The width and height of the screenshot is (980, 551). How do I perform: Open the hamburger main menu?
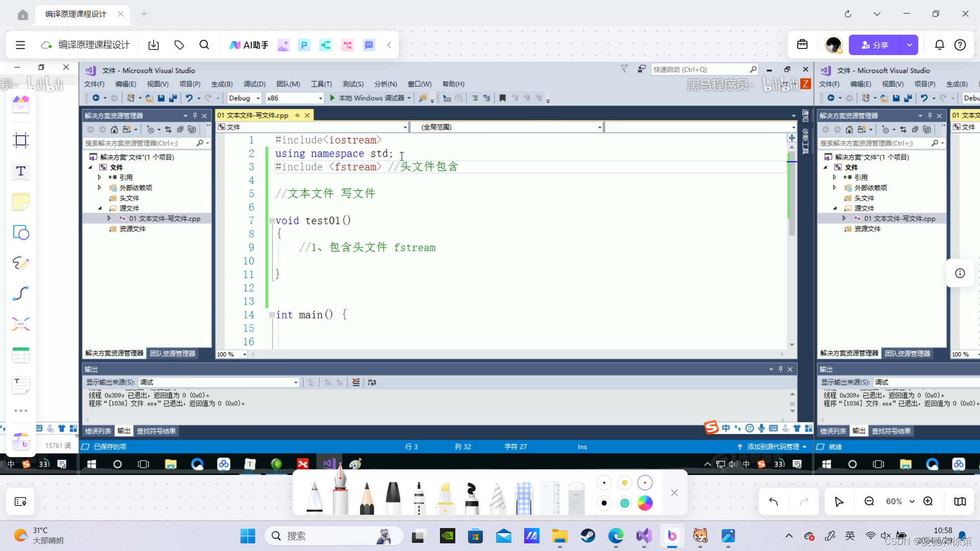point(20,45)
